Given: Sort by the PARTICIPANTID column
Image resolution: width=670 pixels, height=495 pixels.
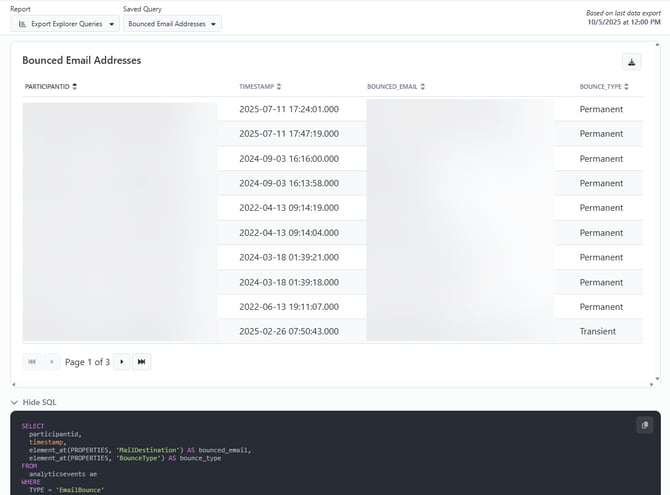Looking at the screenshot, I should [50, 87].
